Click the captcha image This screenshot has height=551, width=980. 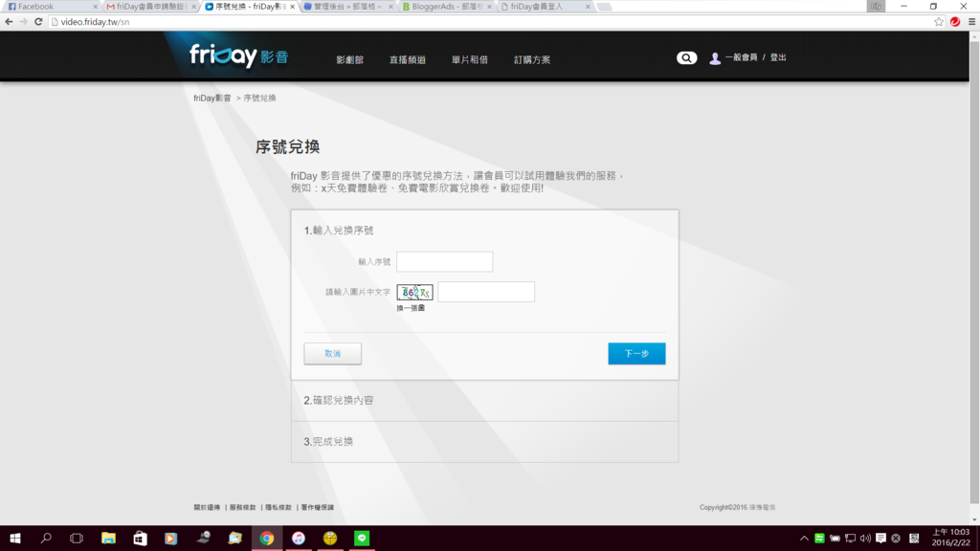point(414,293)
